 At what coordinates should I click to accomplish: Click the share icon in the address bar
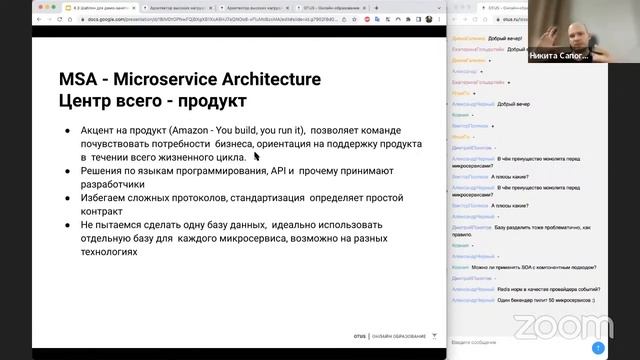click(344, 19)
